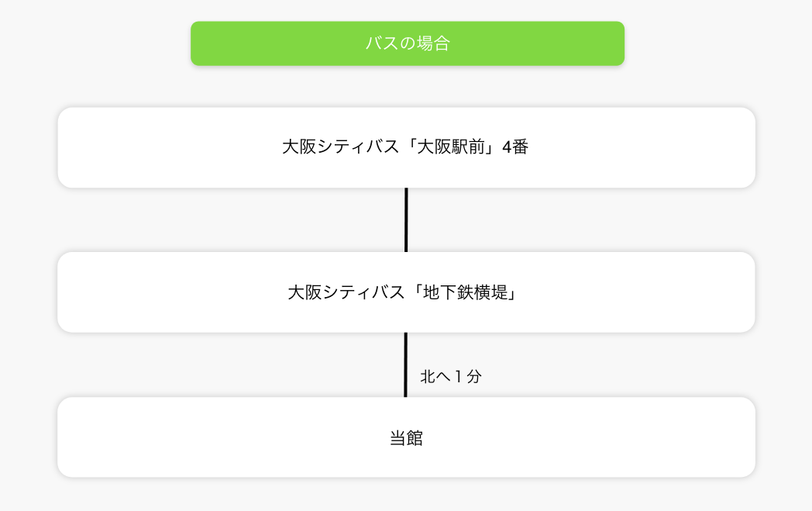Click the 番 character after the 4

coord(520,147)
